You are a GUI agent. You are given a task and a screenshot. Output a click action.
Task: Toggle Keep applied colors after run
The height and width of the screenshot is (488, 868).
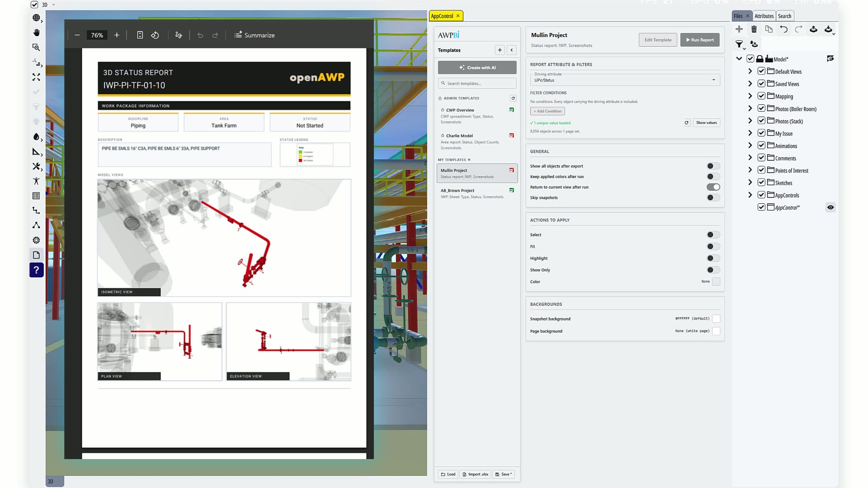713,176
